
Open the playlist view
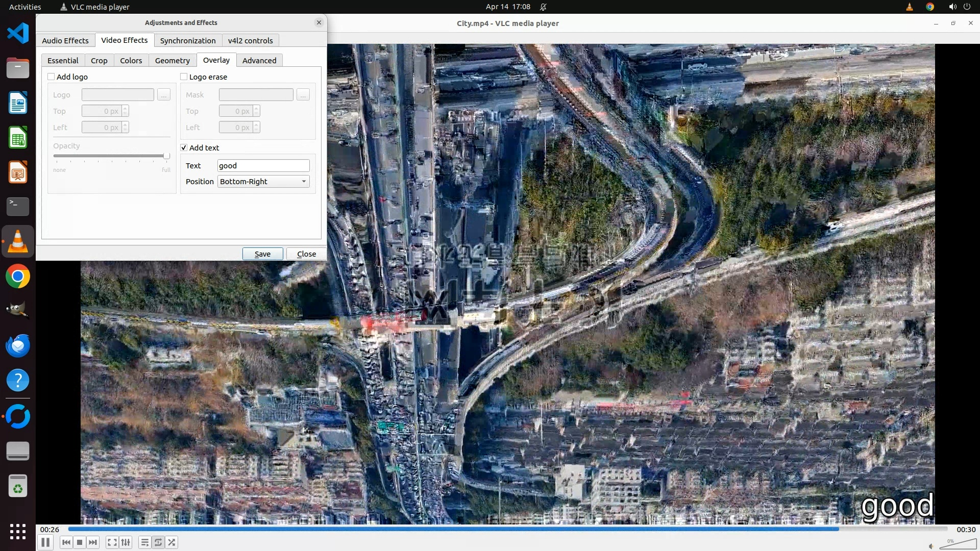145,542
